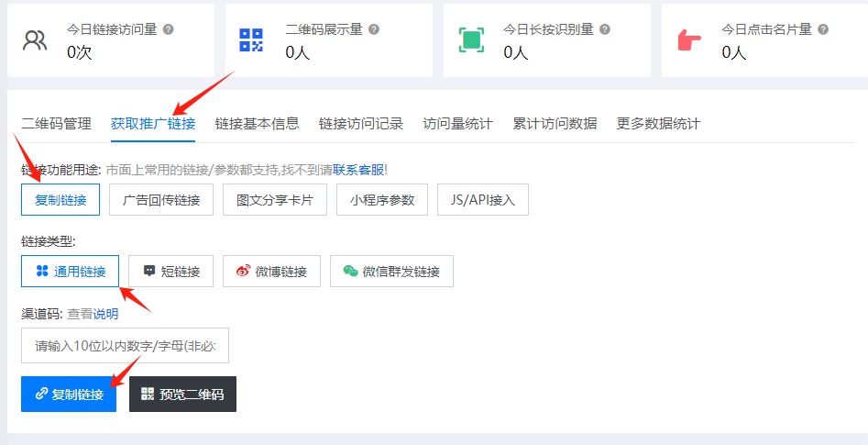This screenshot has width=868, height=445.
Task: Select 通用链接 link type
Action: click(x=70, y=272)
